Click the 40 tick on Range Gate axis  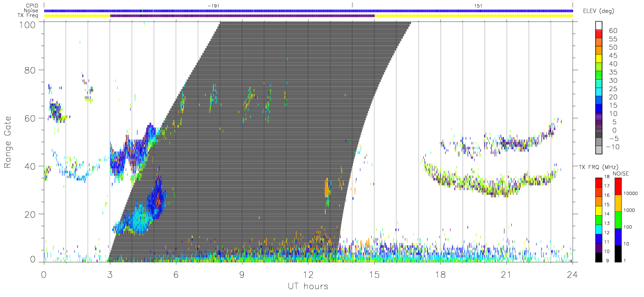click(30, 167)
